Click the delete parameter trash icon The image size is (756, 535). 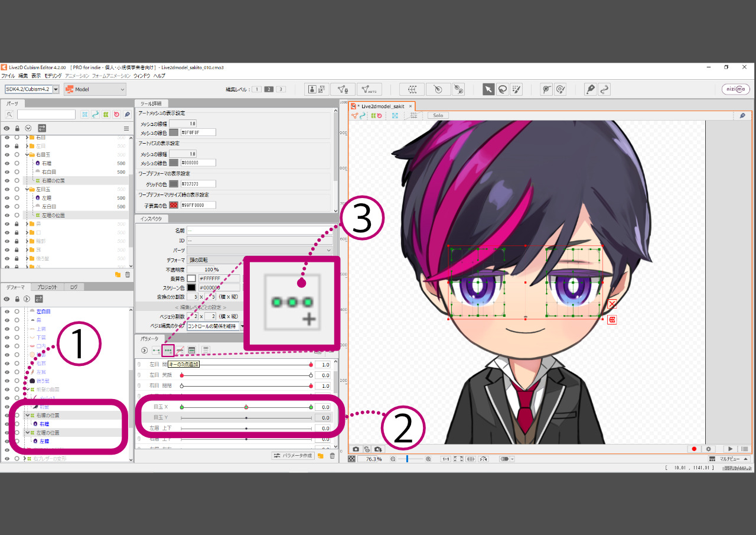[x=332, y=456]
